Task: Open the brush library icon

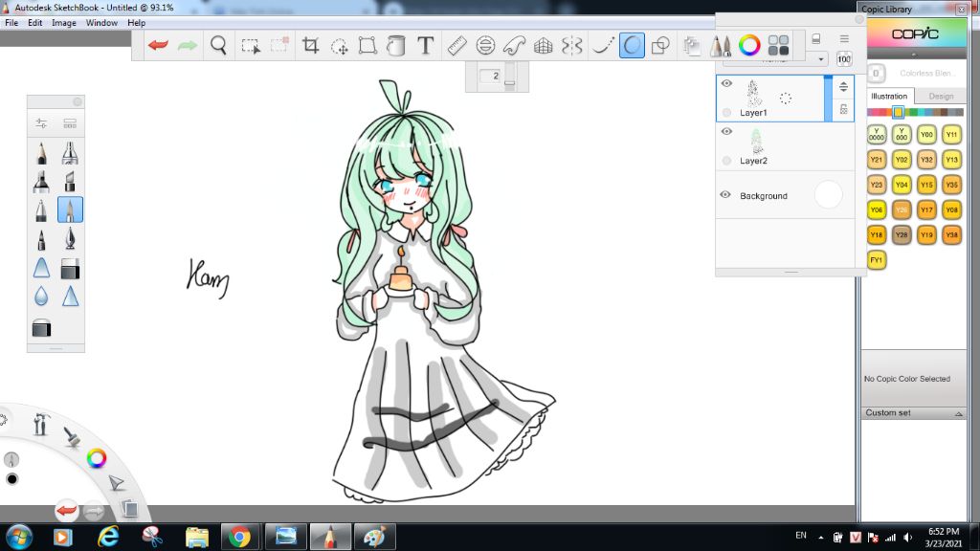Action: tap(70, 123)
